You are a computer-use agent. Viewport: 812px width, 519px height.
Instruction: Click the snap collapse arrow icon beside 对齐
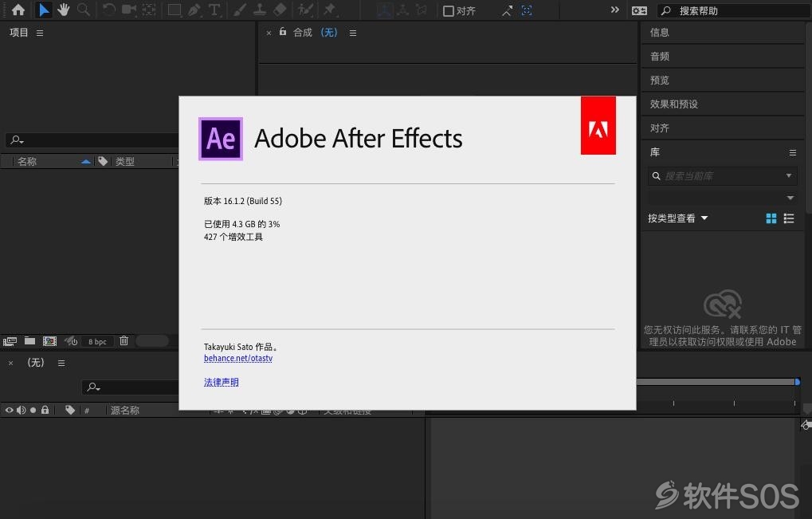[x=507, y=10]
